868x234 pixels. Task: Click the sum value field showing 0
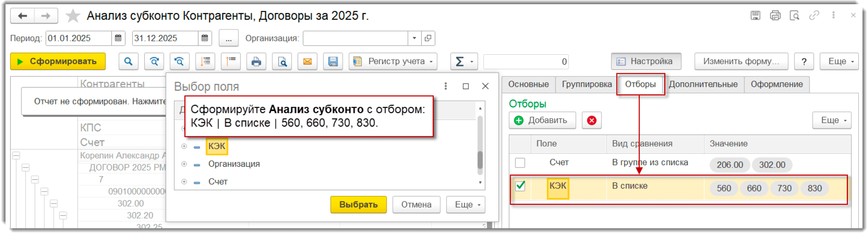(x=526, y=62)
